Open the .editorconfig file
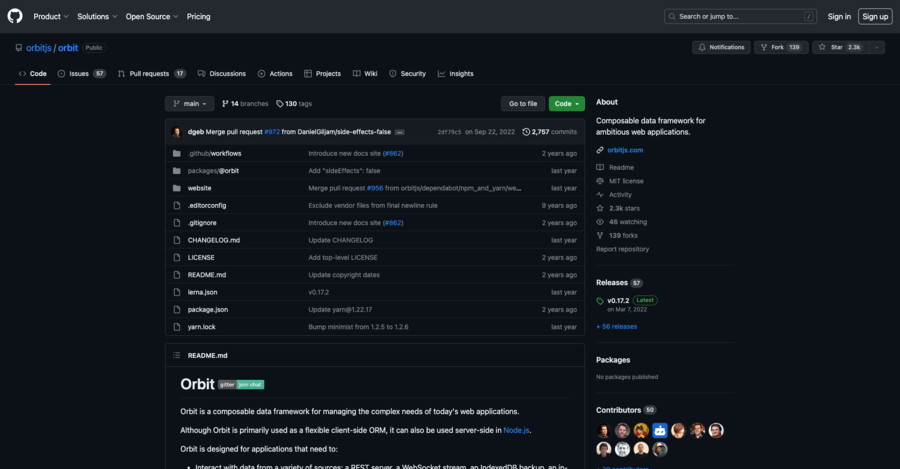Screen dimensions: 900x469 pyautogui.click(x=207, y=206)
